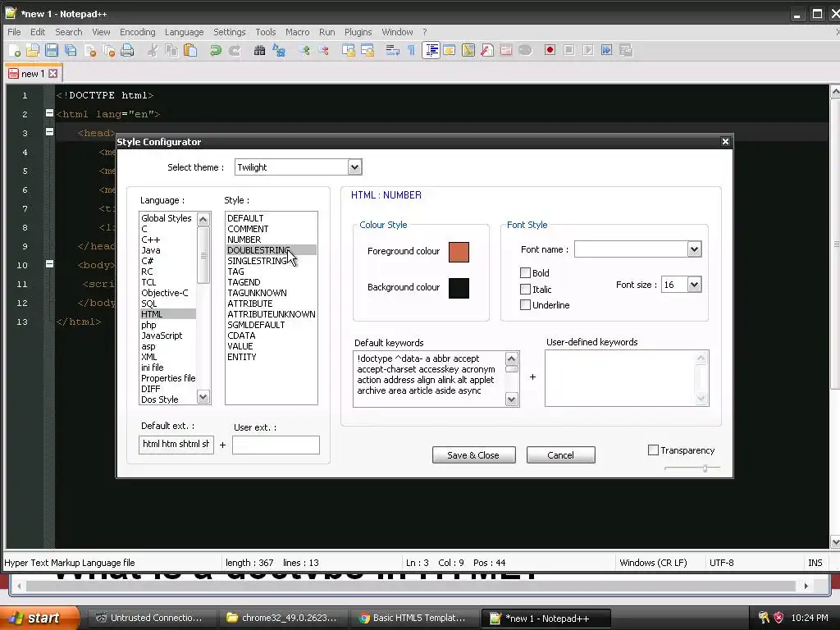The height and width of the screenshot is (630, 840).
Task: Click the Replace toolbar icon
Action: 279,50
